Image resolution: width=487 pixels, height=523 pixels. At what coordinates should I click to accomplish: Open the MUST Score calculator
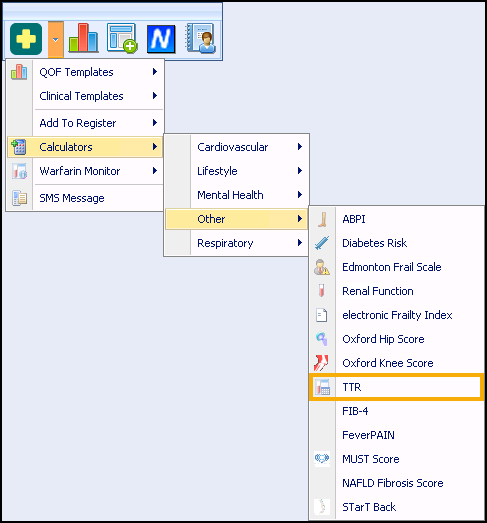[396, 459]
